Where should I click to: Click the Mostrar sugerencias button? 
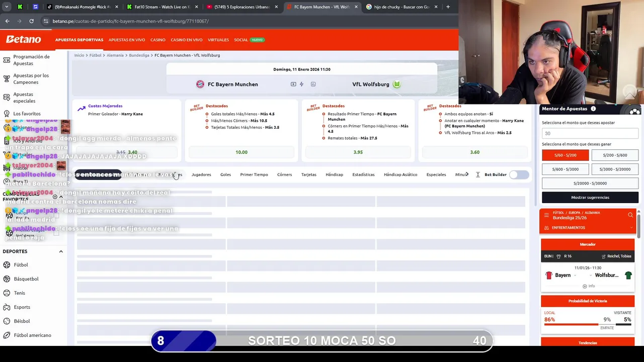coord(590,198)
